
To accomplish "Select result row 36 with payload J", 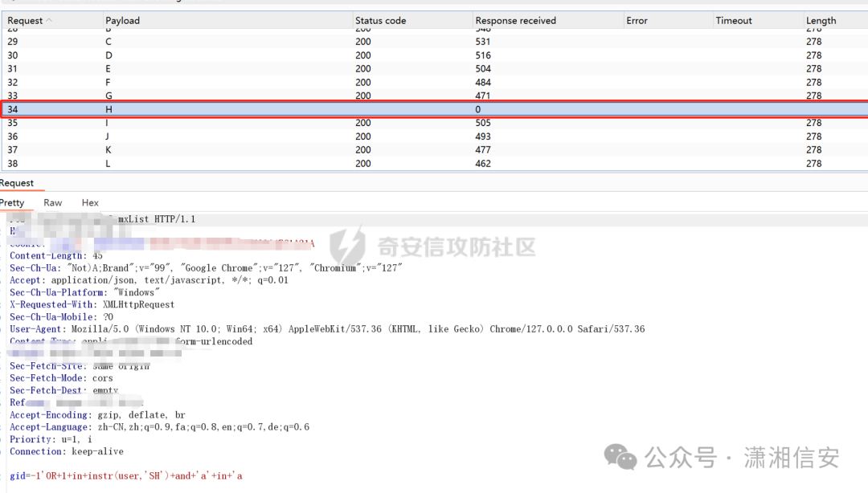I will [434, 136].
